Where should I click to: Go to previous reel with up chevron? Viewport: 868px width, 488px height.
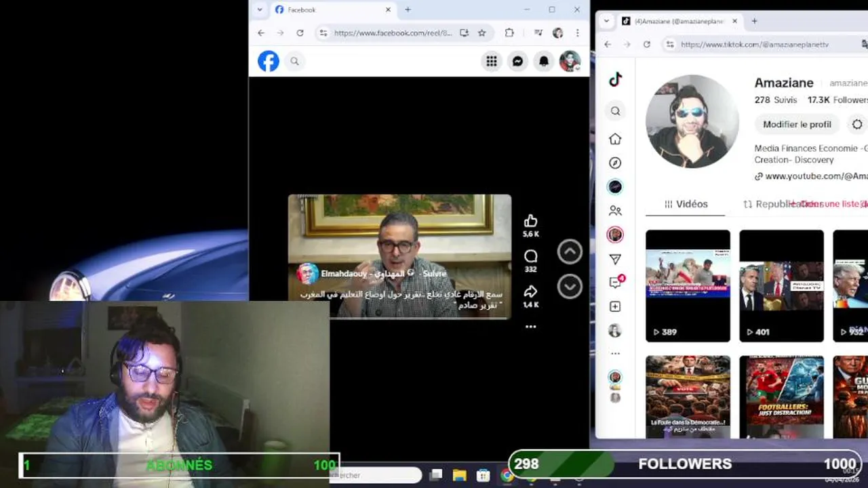click(570, 251)
